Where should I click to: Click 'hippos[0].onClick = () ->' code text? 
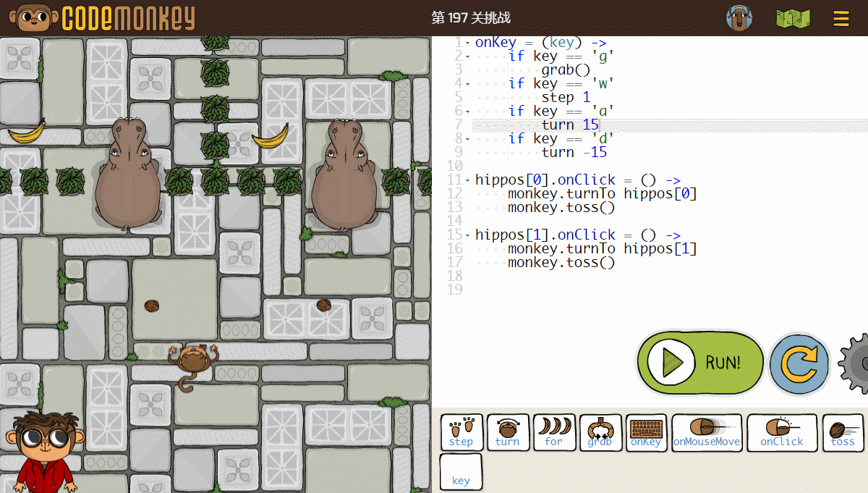[x=578, y=180]
